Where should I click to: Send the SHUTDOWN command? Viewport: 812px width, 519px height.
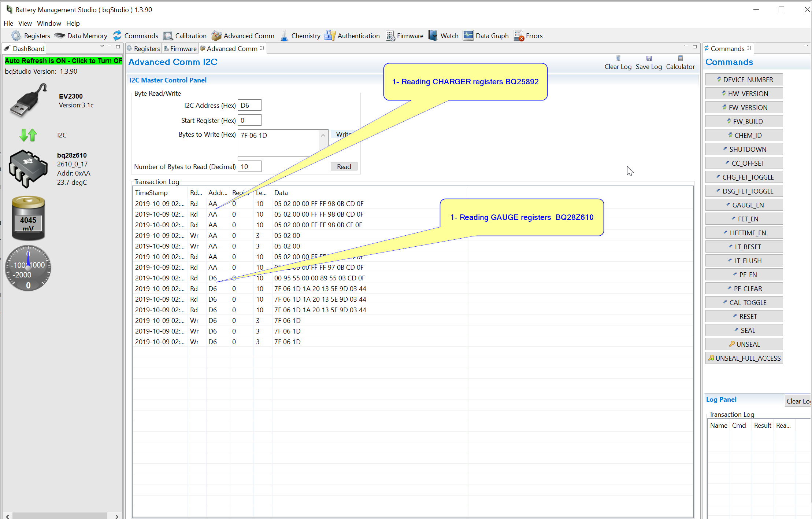point(744,149)
